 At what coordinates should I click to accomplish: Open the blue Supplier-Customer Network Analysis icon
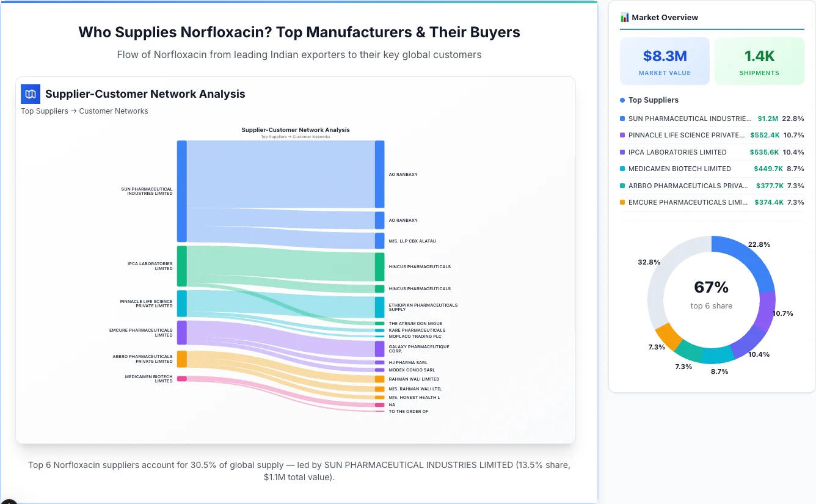click(30, 94)
